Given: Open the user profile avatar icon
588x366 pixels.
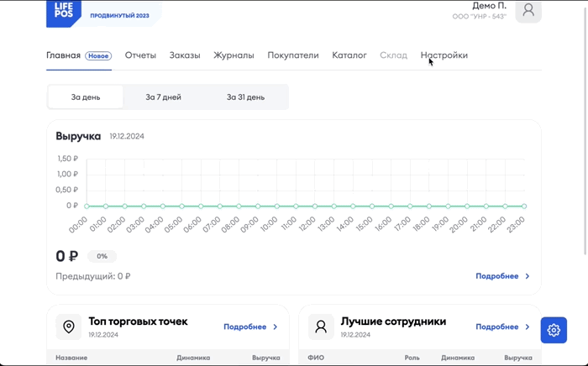Looking at the screenshot, I should click(x=528, y=11).
